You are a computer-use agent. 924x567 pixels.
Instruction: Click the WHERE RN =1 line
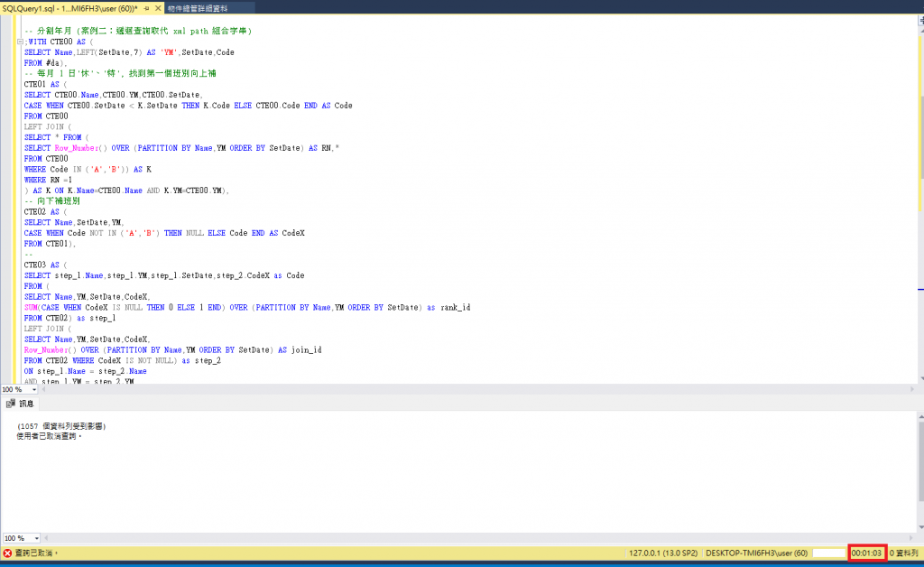pos(48,180)
